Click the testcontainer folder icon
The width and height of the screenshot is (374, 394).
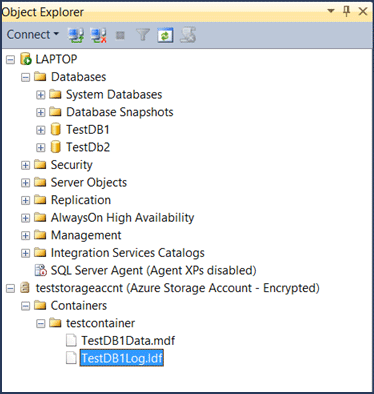click(55, 323)
